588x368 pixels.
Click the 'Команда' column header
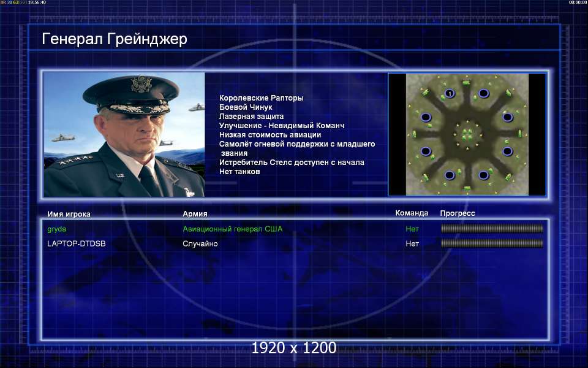412,213
